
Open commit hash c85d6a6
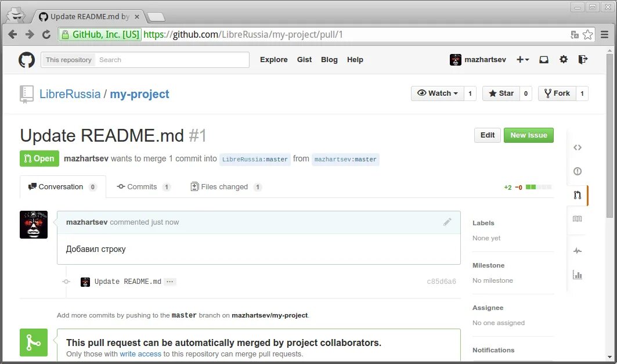point(441,282)
